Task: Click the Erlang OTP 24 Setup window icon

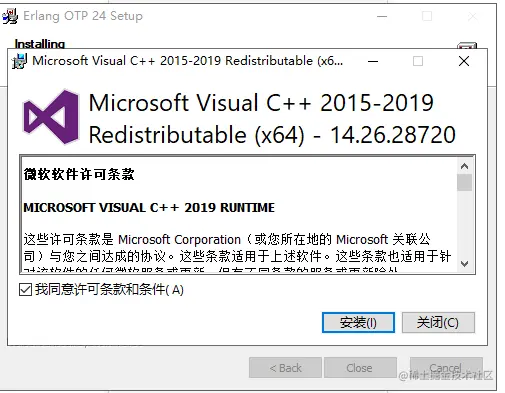Action: (10, 16)
